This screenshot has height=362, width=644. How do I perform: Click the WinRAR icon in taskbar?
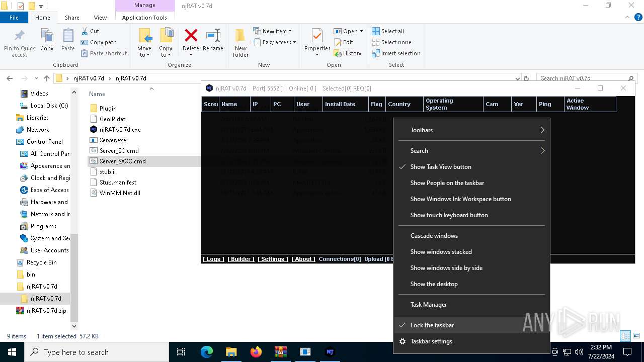coord(280,352)
